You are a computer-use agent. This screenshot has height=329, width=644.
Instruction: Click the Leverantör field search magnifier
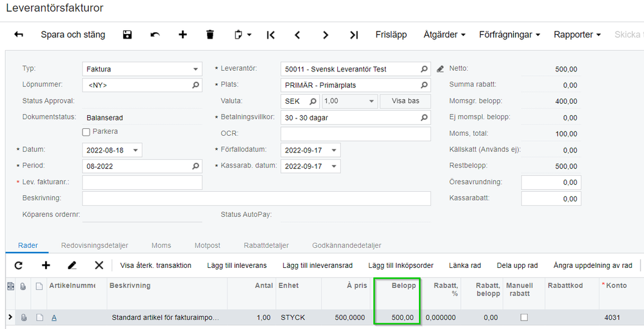(424, 70)
